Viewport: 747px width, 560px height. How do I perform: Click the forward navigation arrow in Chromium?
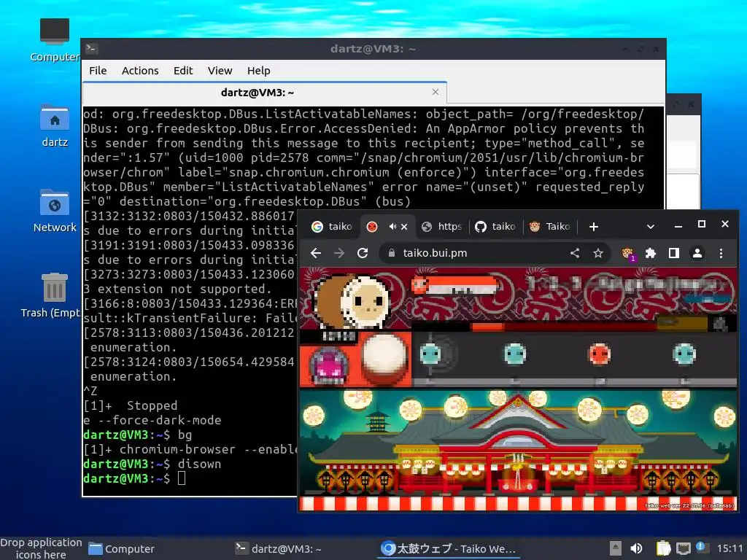339,253
